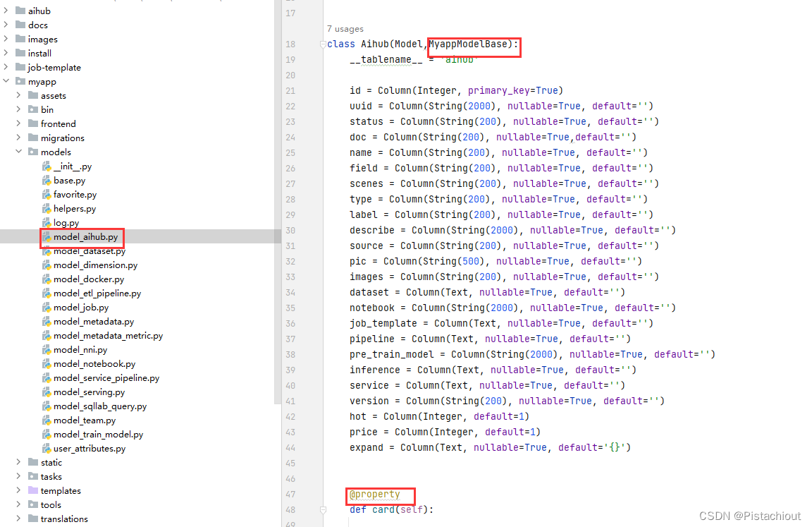812x527 pixels.
Task: Open model_train_model.py file
Action: coord(99,435)
